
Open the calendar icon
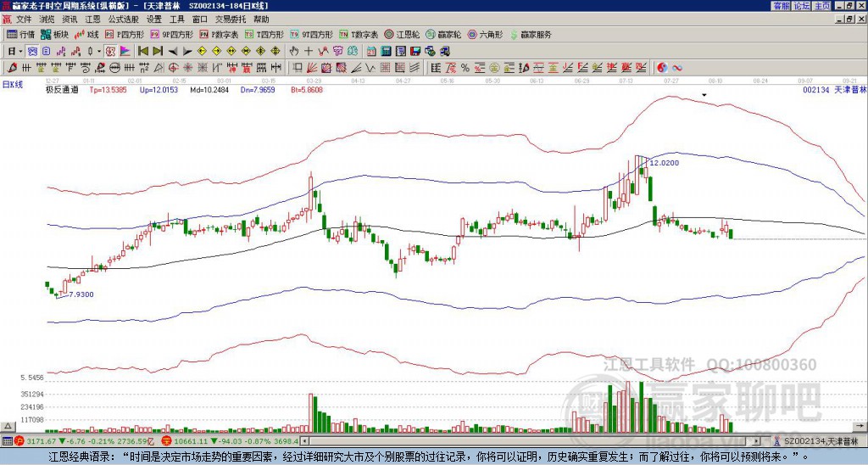(x=371, y=51)
